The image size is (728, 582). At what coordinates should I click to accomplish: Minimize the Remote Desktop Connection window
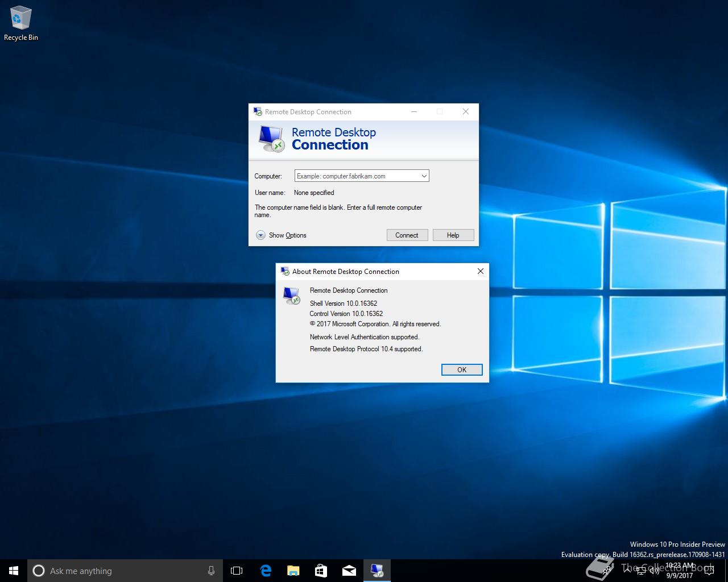click(414, 111)
